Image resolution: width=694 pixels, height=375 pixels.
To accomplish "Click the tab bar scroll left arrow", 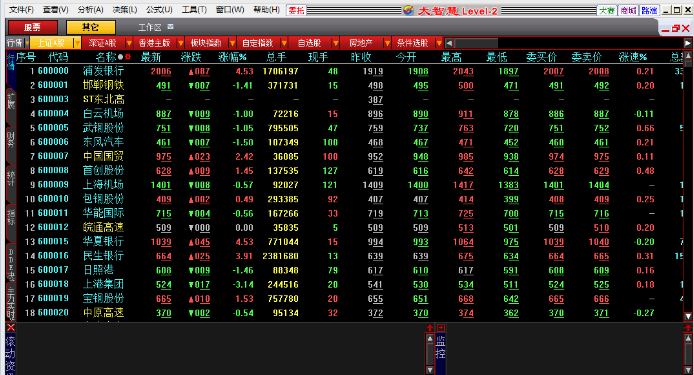I will click(449, 43).
